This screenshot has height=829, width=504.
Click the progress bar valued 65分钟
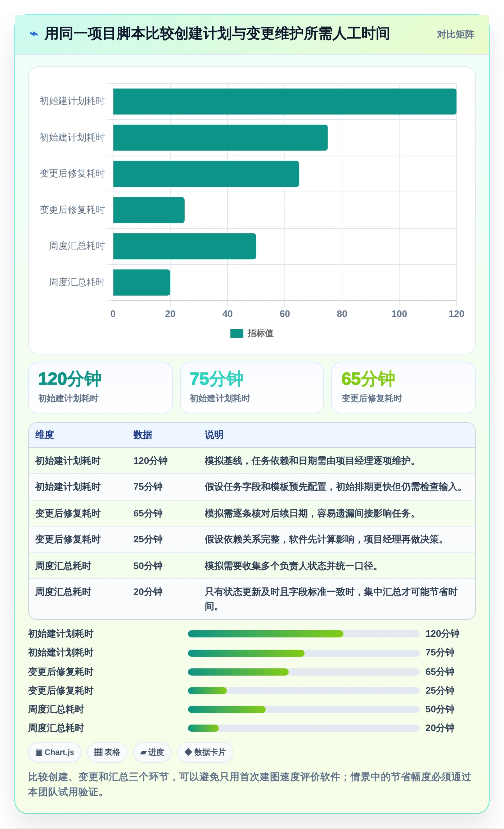point(304,672)
